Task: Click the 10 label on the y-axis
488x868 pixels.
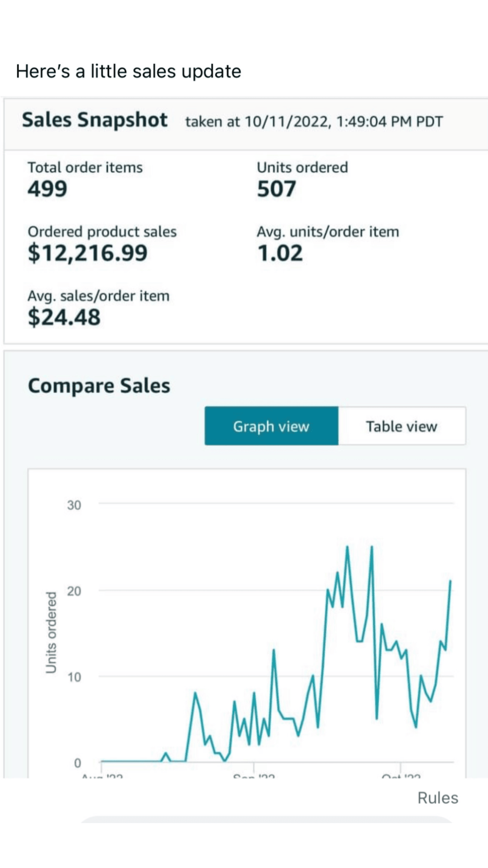Action: click(74, 677)
